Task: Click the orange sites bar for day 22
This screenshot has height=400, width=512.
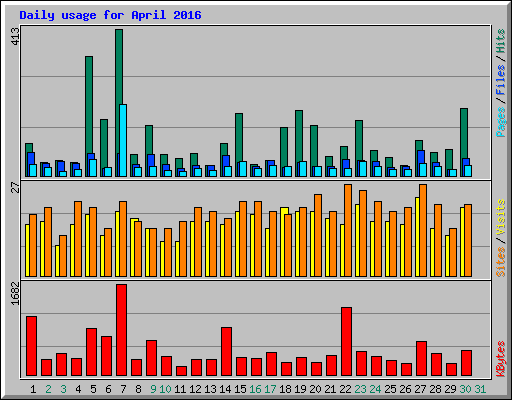Action: click(x=348, y=230)
